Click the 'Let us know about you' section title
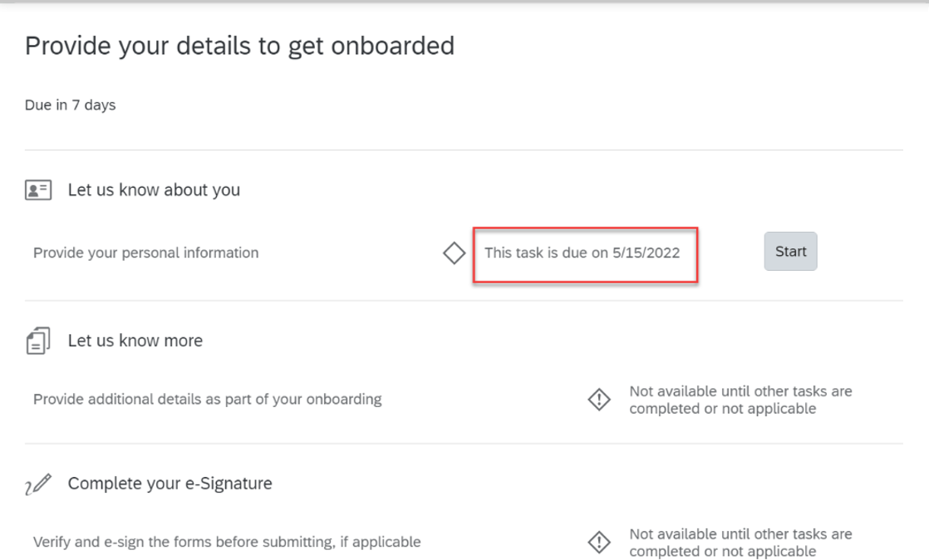The width and height of the screenshot is (929, 560). [x=154, y=189]
